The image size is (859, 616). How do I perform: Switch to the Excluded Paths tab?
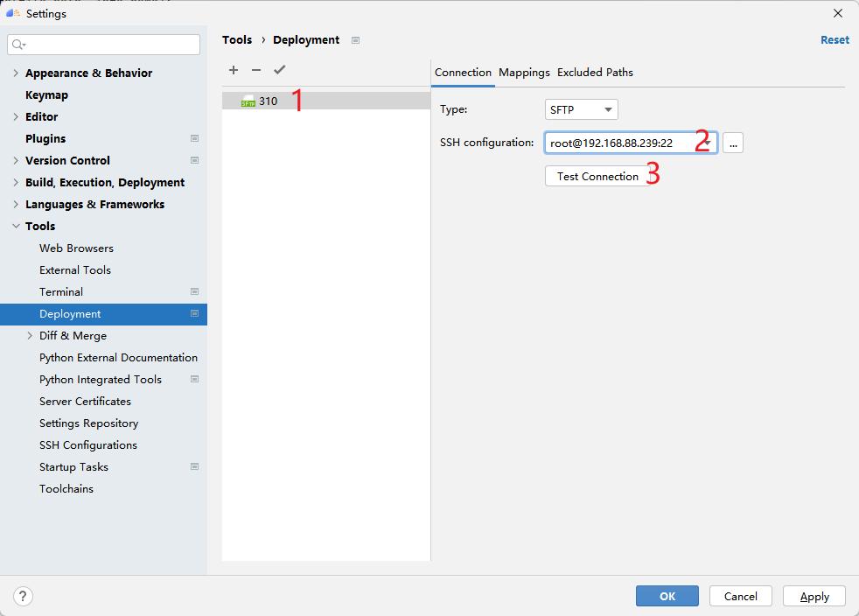pyautogui.click(x=595, y=73)
